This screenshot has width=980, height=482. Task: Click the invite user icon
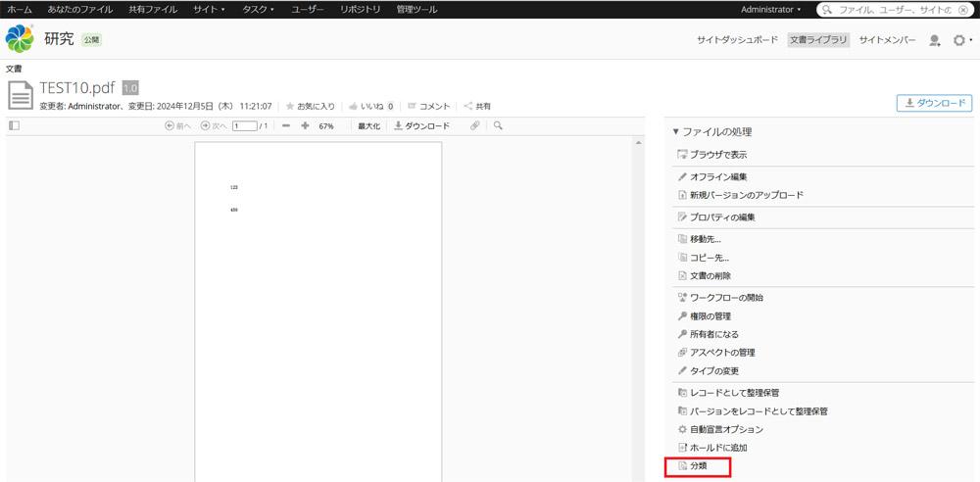934,40
